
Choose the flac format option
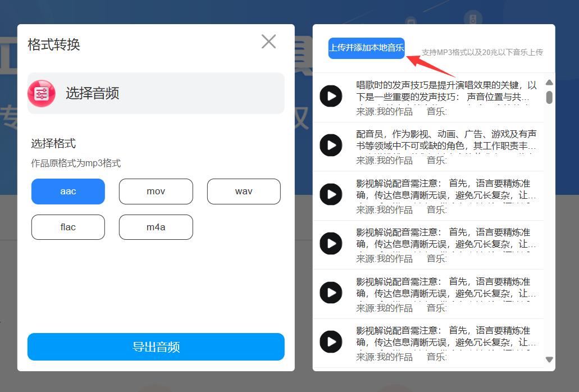pos(68,227)
